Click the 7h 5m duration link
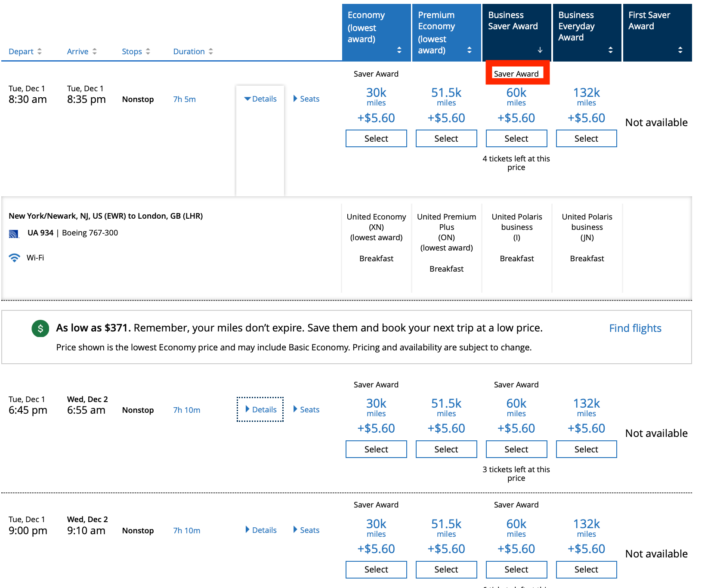 coord(185,99)
